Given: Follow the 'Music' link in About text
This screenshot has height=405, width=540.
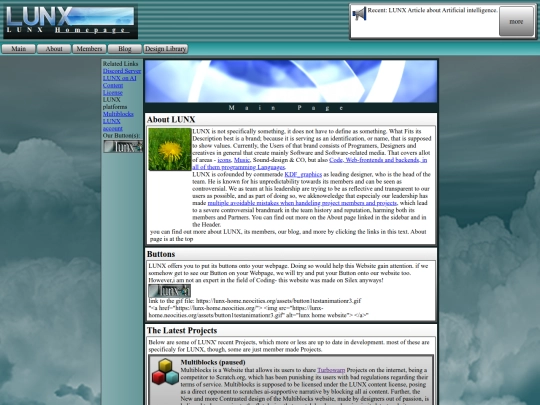Looking at the screenshot, I should [242, 160].
